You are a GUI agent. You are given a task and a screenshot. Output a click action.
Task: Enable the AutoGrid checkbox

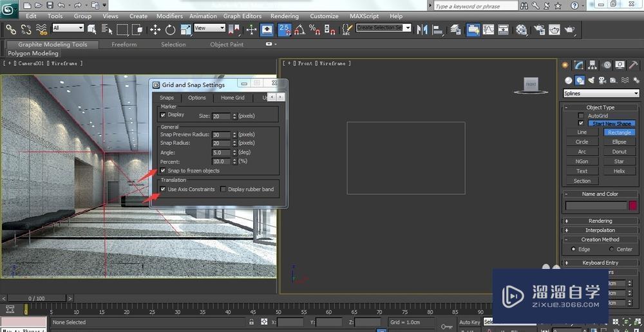581,116
